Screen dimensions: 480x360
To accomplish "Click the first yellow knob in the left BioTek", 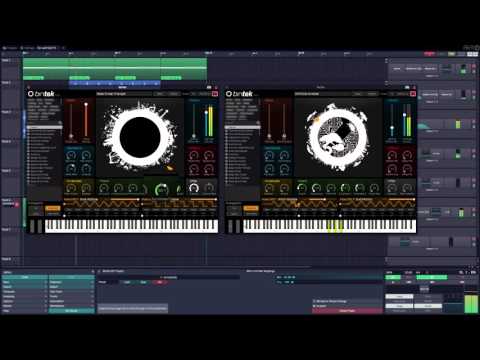I will click(x=71, y=188).
